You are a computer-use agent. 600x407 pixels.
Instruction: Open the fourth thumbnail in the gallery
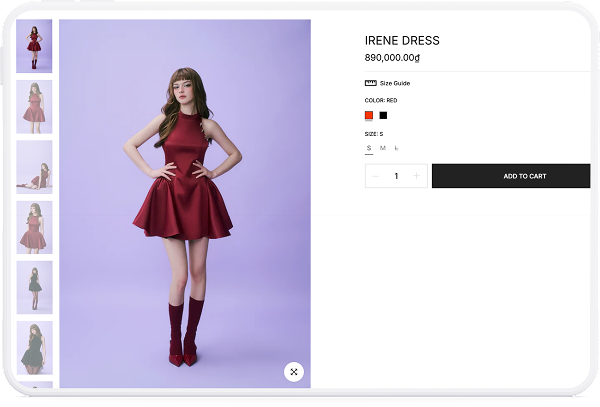[x=34, y=227]
